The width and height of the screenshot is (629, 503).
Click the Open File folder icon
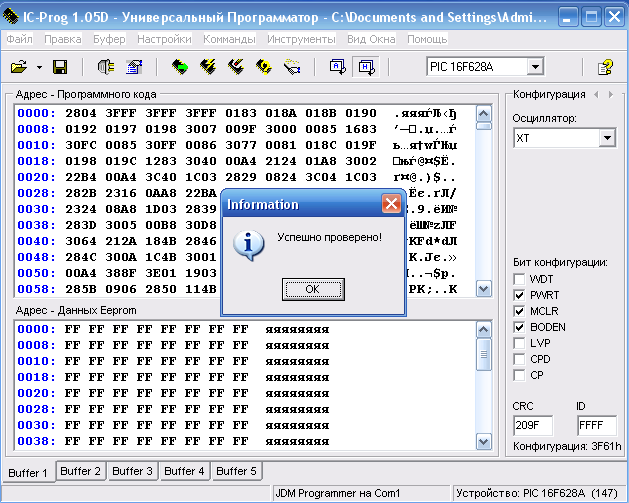click(x=19, y=67)
